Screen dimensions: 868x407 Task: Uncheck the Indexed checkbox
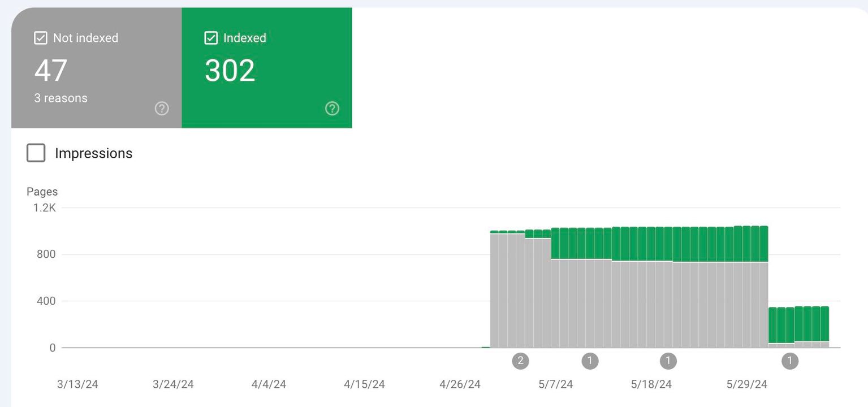click(x=210, y=38)
